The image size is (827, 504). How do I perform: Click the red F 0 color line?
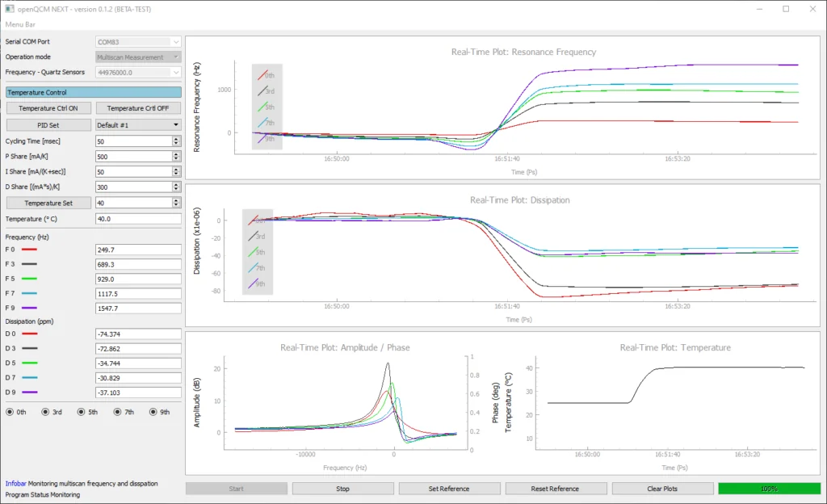30,250
